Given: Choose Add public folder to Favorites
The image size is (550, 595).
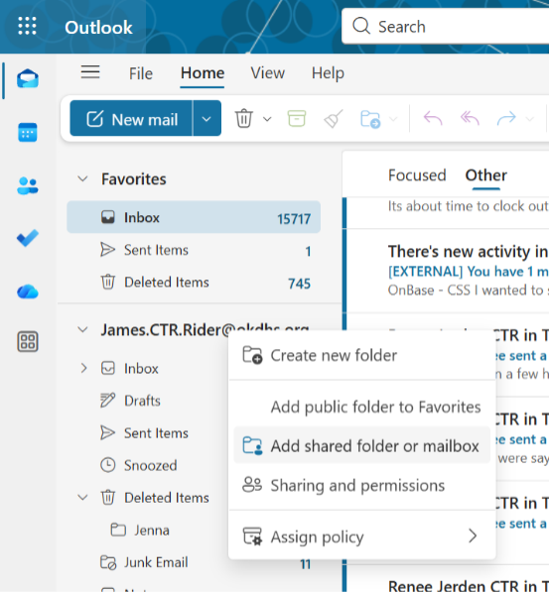Looking at the screenshot, I should click(362, 407).
